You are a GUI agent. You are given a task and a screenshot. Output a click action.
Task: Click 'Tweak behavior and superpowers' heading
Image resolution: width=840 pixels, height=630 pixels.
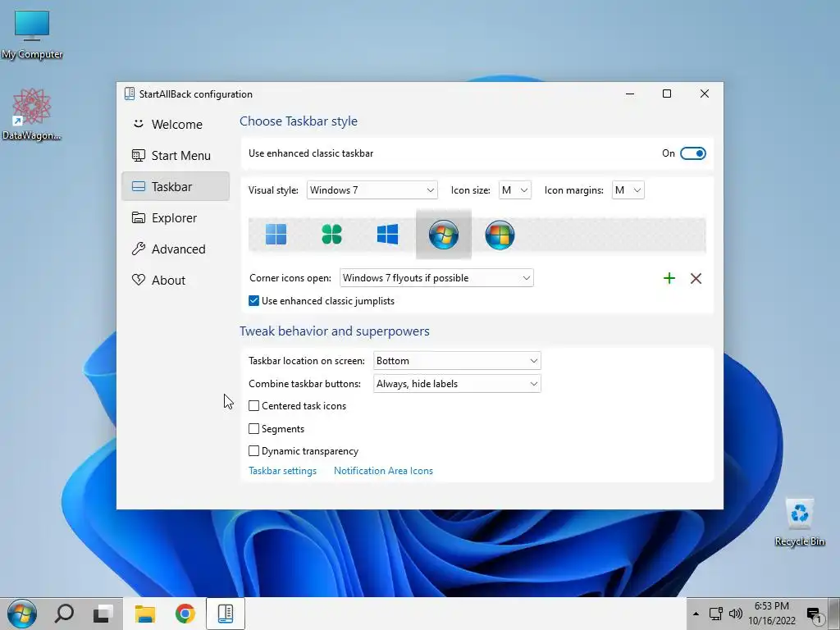coord(335,331)
